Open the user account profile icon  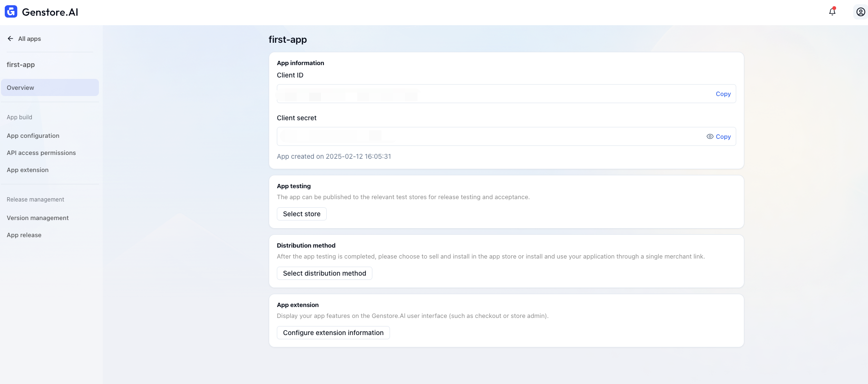[860, 12]
